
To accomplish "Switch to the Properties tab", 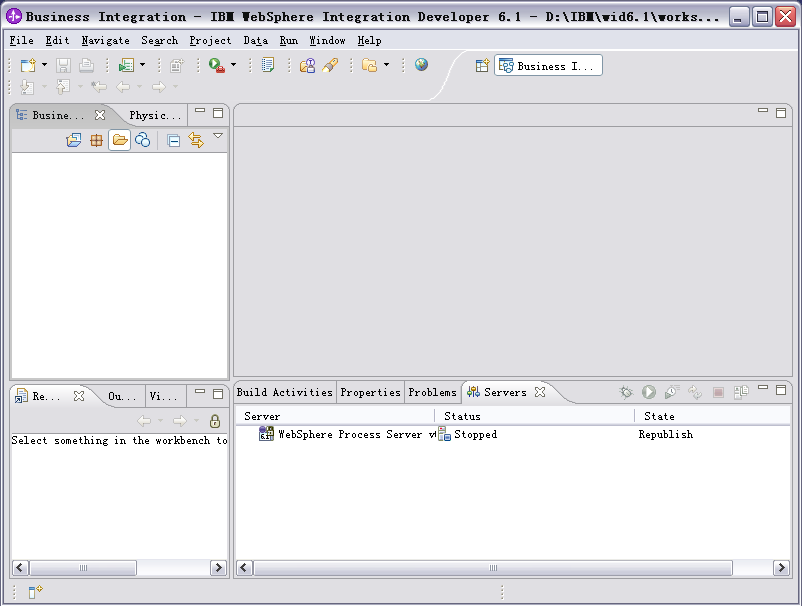I will 370,392.
